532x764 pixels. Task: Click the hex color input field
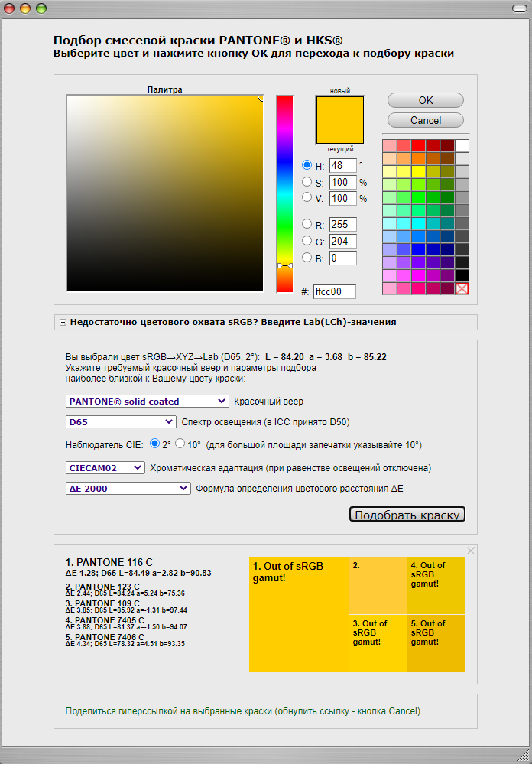coord(334,291)
